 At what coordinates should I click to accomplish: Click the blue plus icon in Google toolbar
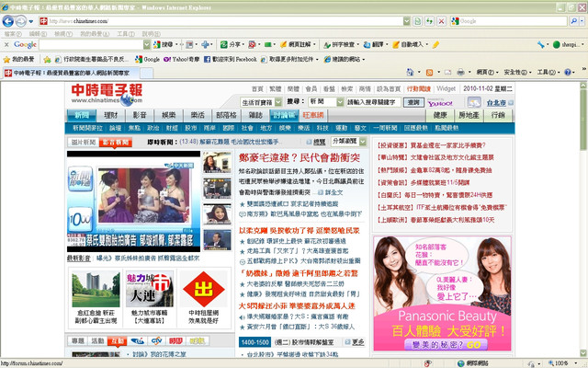click(205, 44)
